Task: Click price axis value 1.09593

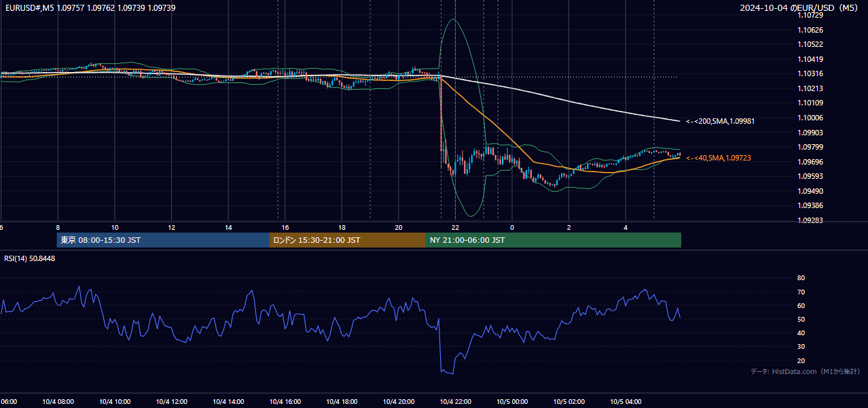Action: click(810, 176)
